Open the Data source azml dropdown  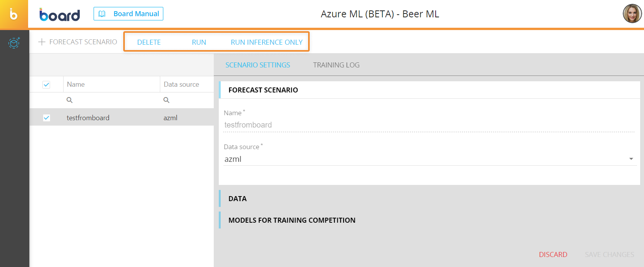430,159
